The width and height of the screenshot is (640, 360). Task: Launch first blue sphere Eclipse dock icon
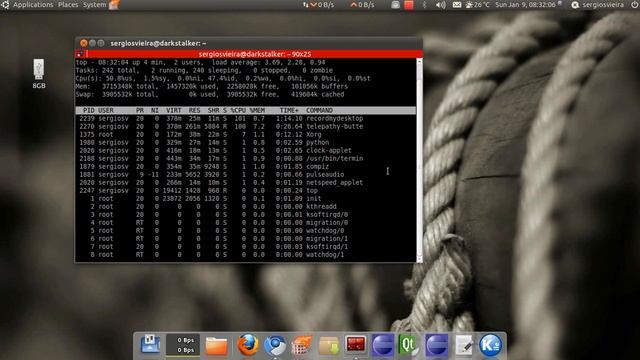click(x=382, y=345)
